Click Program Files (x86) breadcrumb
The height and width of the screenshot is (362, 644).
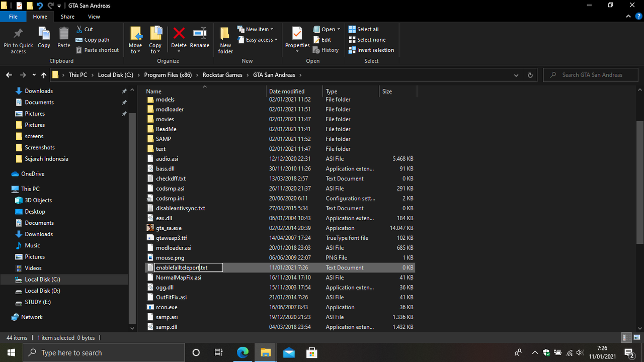(x=168, y=75)
